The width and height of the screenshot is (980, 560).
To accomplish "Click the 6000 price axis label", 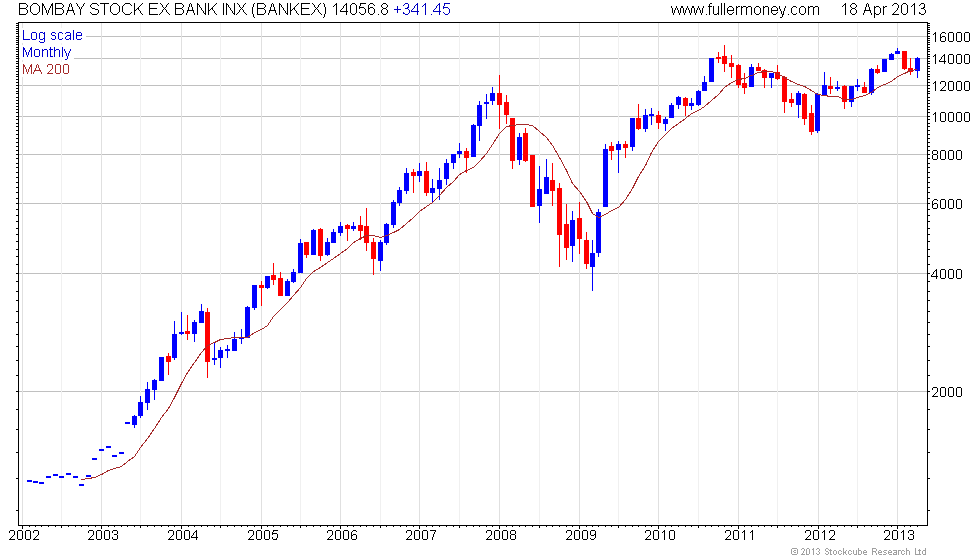I will pos(947,204).
